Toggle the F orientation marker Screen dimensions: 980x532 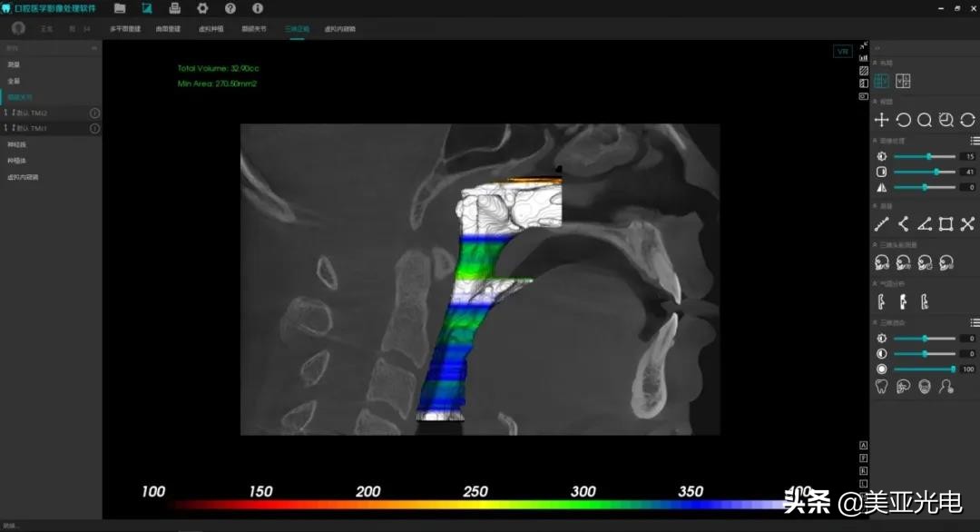(x=863, y=458)
